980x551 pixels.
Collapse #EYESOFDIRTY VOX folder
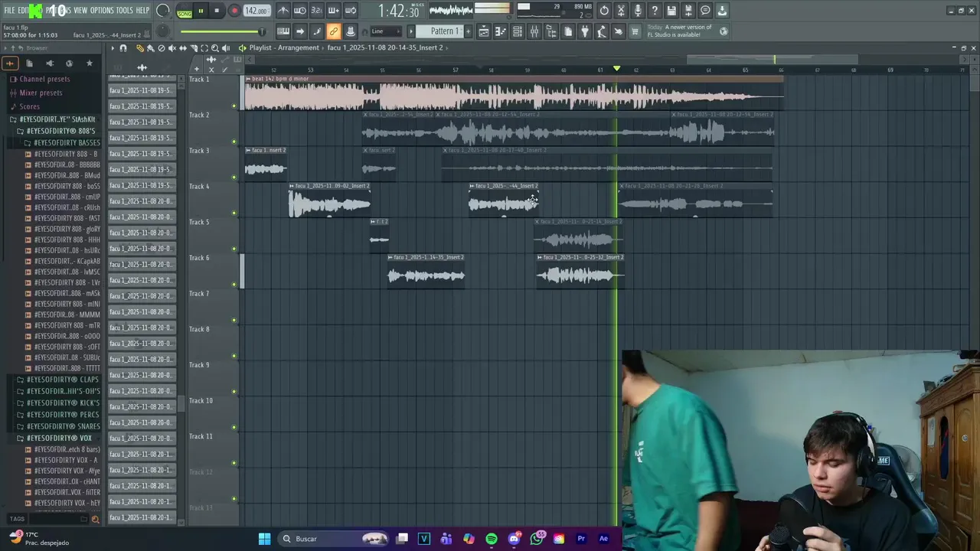[x=59, y=439]
